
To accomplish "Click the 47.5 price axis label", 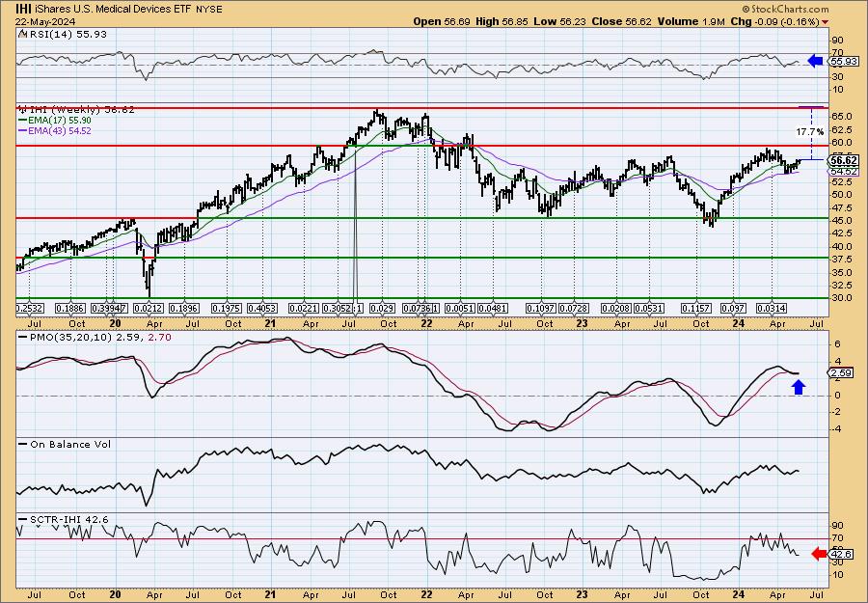I will (x=841, y=207).
